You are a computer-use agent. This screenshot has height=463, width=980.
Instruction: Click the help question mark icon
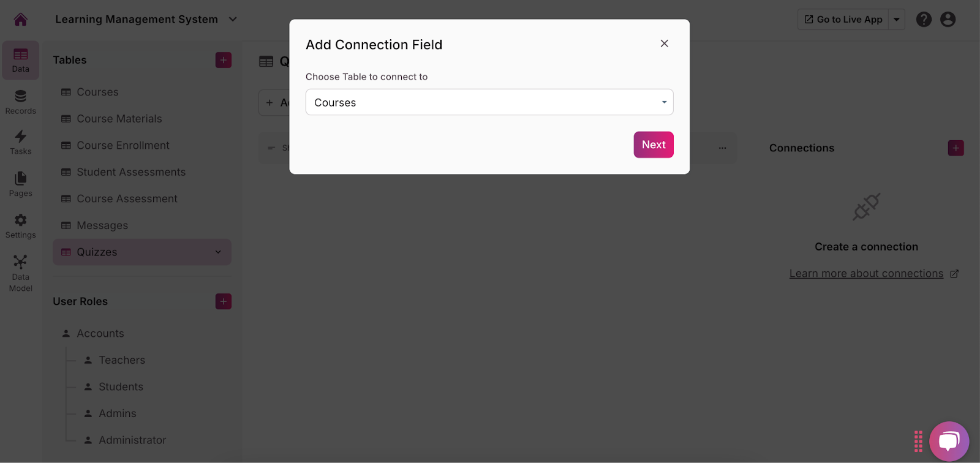(924, 20)
